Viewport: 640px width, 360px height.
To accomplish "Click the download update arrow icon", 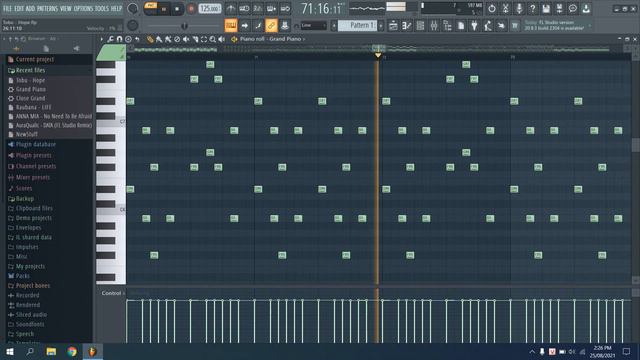I will [586, 8].
